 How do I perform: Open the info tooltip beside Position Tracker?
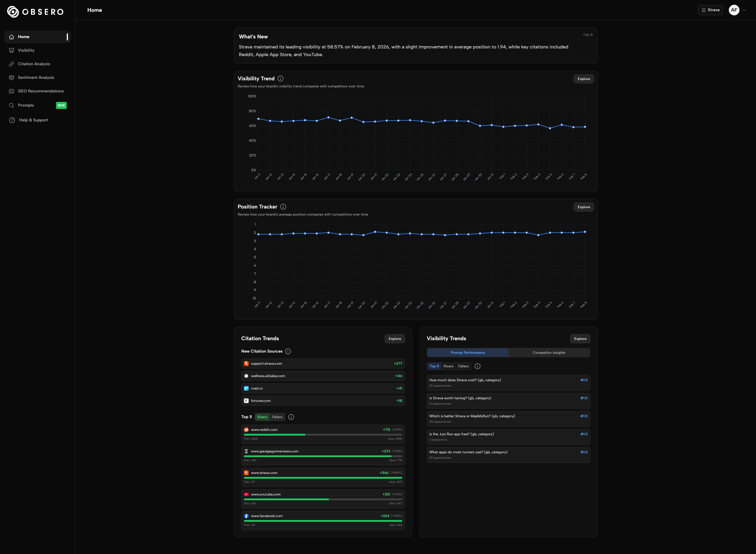tap(283, 207)
